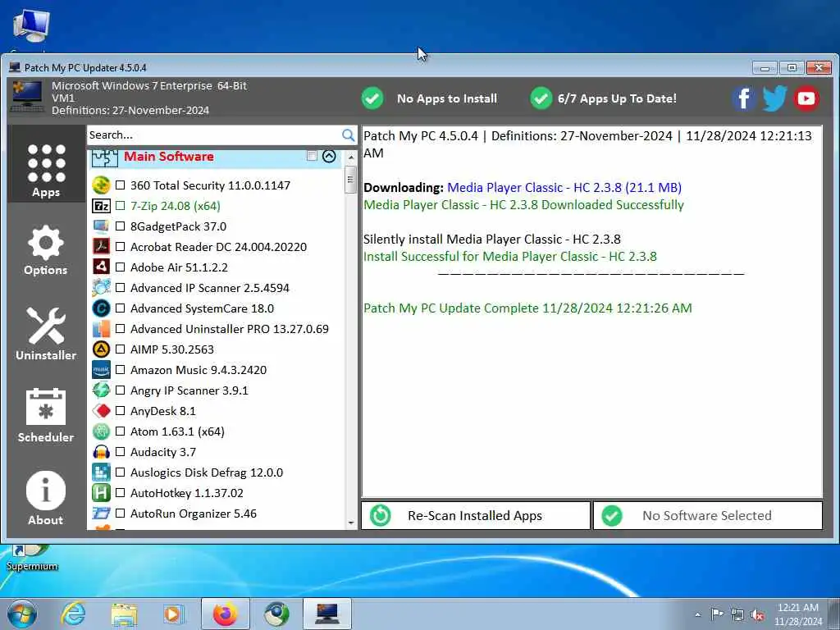Click in the Search apps field
This screenshot has width=840, height=630.
(x=214, y=135)
